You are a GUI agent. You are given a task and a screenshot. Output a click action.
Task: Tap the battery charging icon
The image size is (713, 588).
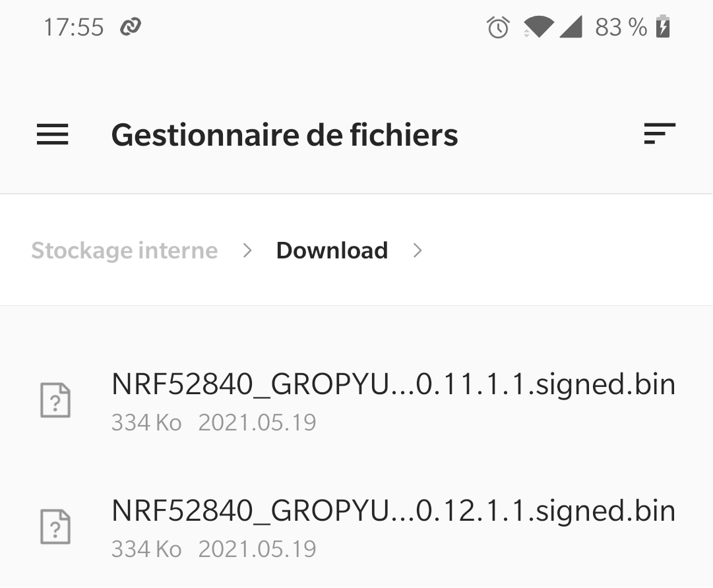pos(663,28)
